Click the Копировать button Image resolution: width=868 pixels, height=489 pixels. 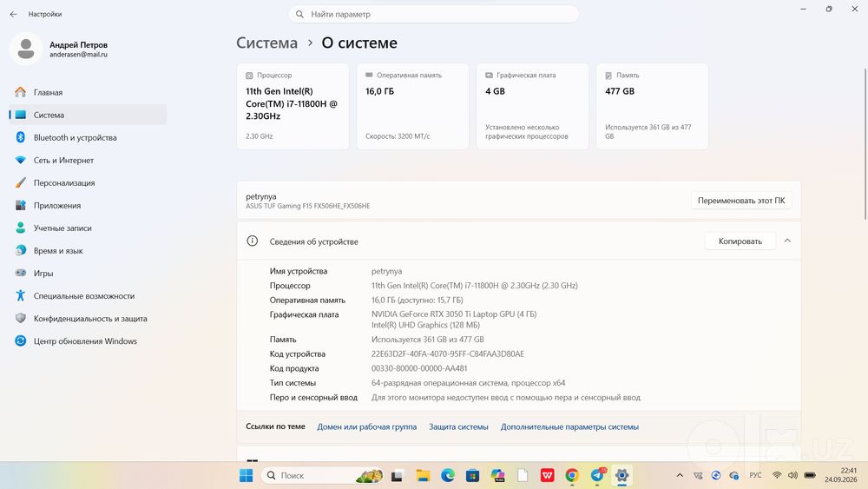[x=740, y=241]
